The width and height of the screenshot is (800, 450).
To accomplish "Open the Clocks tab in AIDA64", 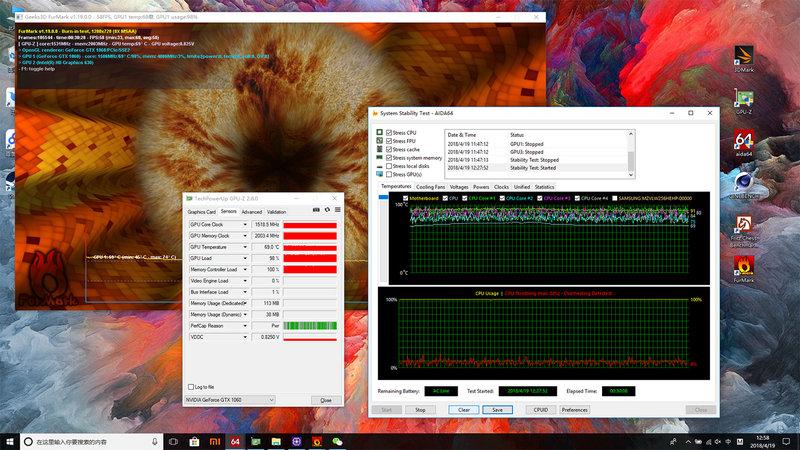I will (502, 187).
